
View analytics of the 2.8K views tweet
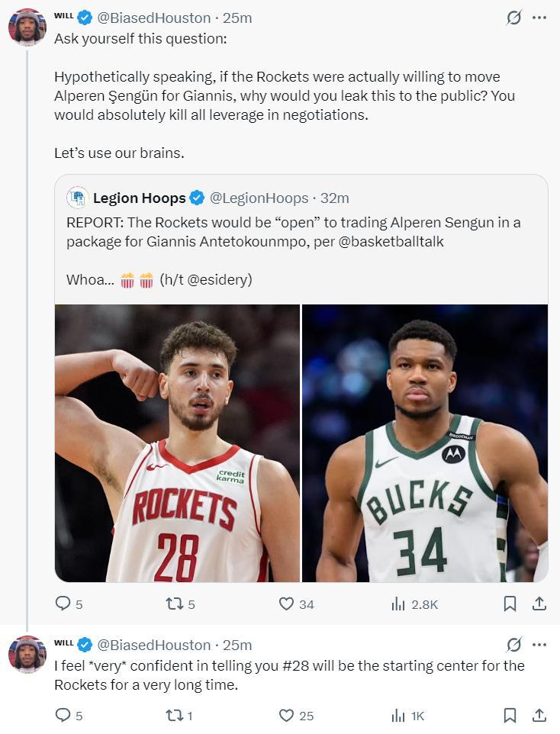point(398,604)
